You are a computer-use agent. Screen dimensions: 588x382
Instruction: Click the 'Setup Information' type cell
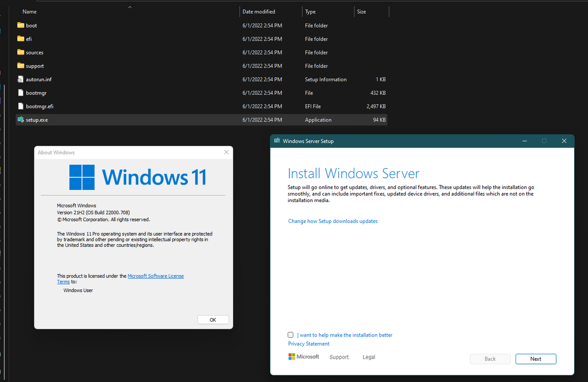tap(326, 79)
